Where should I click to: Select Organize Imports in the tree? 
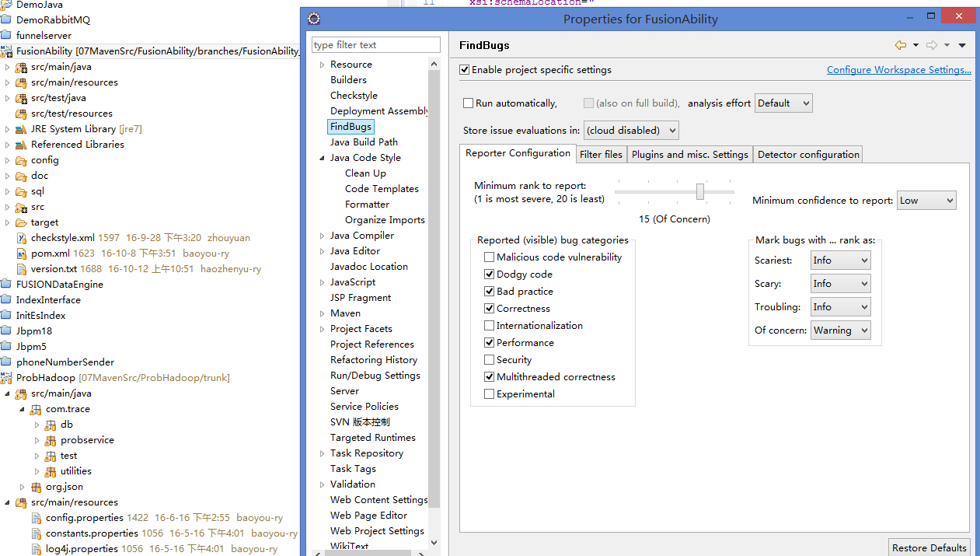tap(385, 220)
